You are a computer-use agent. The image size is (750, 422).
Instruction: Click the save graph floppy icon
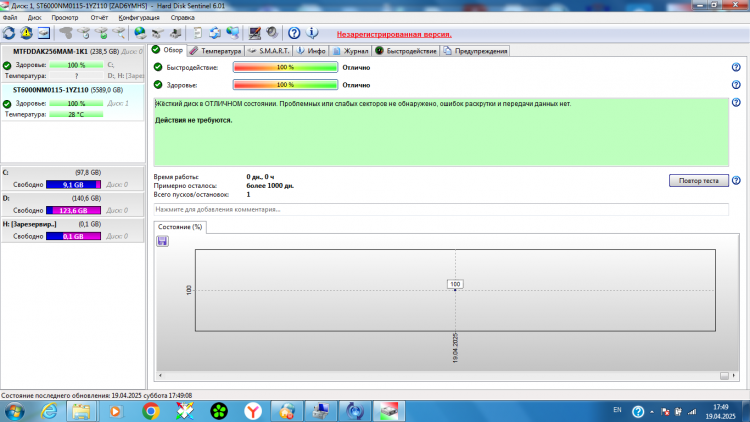[163, 241]
